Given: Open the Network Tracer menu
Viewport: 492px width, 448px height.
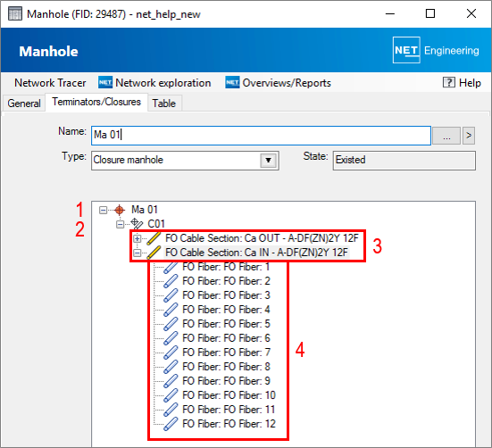Looking at the screenshot, I should click(x=50, y=83).
